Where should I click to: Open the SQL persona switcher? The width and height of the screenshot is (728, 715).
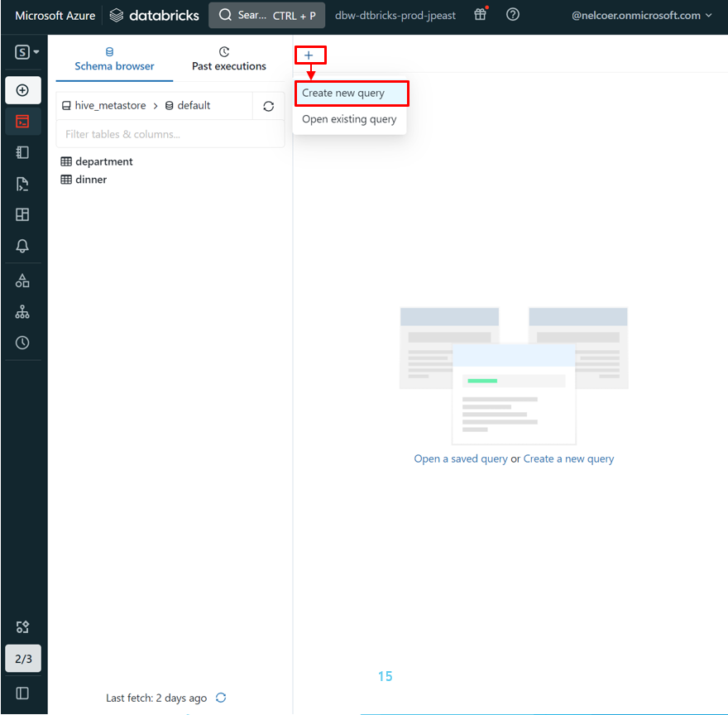click(26, 52)
